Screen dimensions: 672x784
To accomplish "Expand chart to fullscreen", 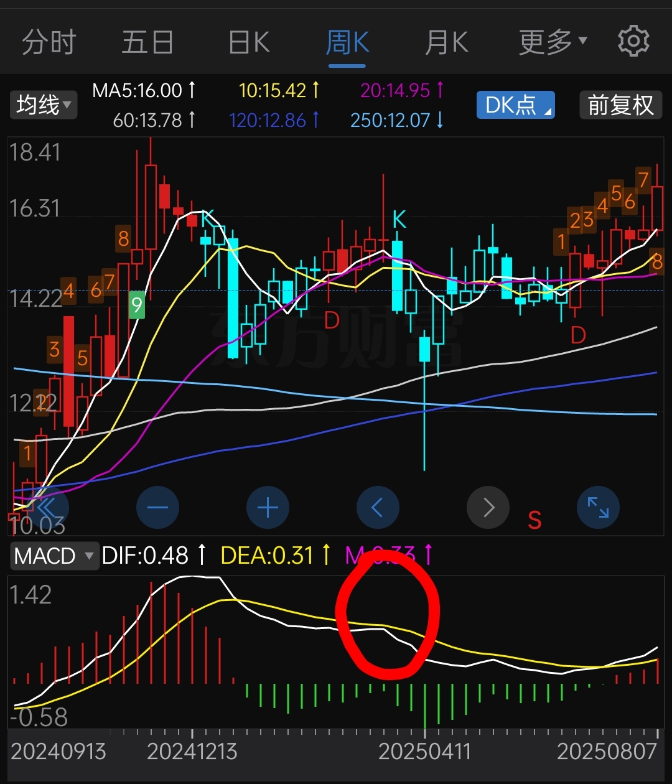I will coord(598,508).
